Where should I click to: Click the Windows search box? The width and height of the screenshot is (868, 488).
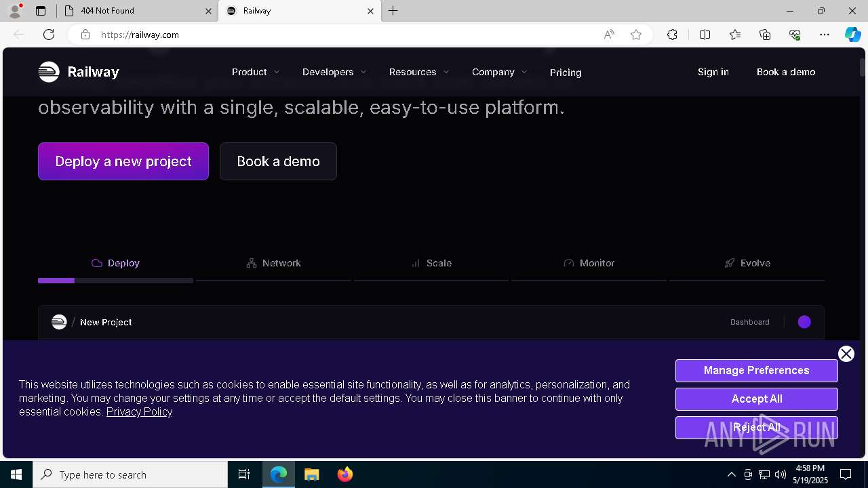pyautogui.click(x=130, y=474)
